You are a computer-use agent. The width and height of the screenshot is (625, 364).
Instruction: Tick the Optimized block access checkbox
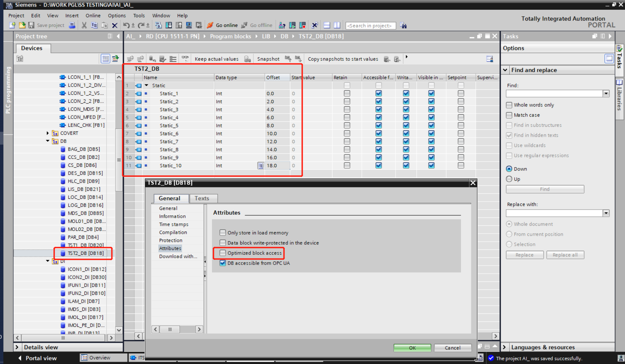tap(223, 253)
